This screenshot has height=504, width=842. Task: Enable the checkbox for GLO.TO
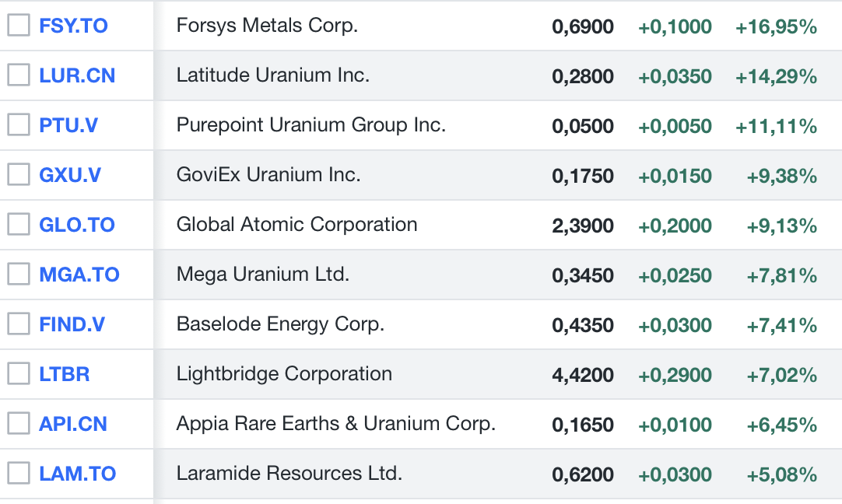(x=18, y=225)
